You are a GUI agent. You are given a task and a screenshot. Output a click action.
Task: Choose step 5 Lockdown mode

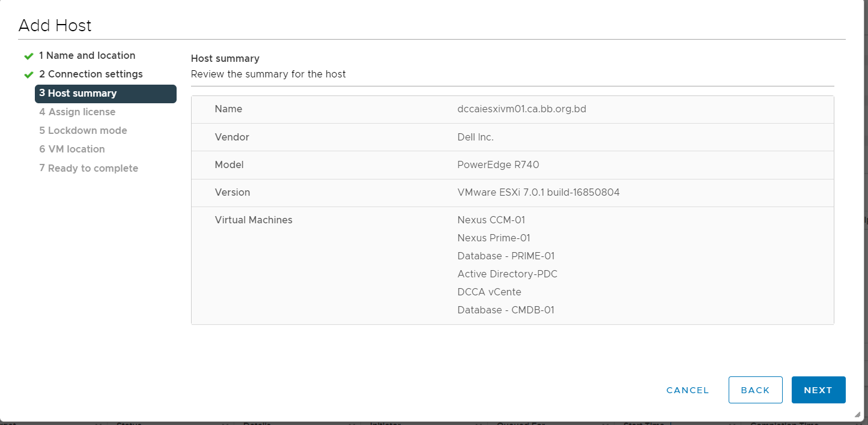pyautogui.click(x=83, y=130)
